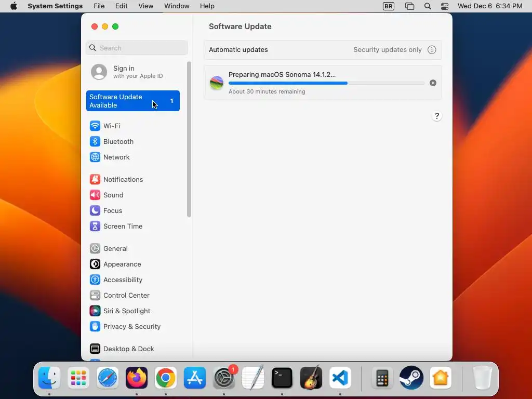Open the Software Update help button
This screenshot has height=399, width=532.
tap(436, 116)
